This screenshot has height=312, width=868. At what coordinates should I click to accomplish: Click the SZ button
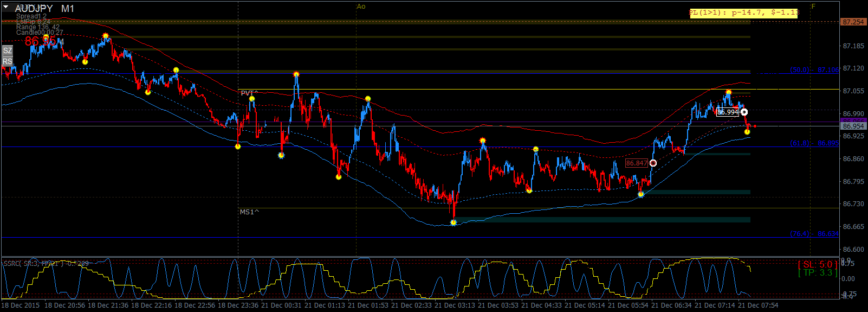(7, 50)
